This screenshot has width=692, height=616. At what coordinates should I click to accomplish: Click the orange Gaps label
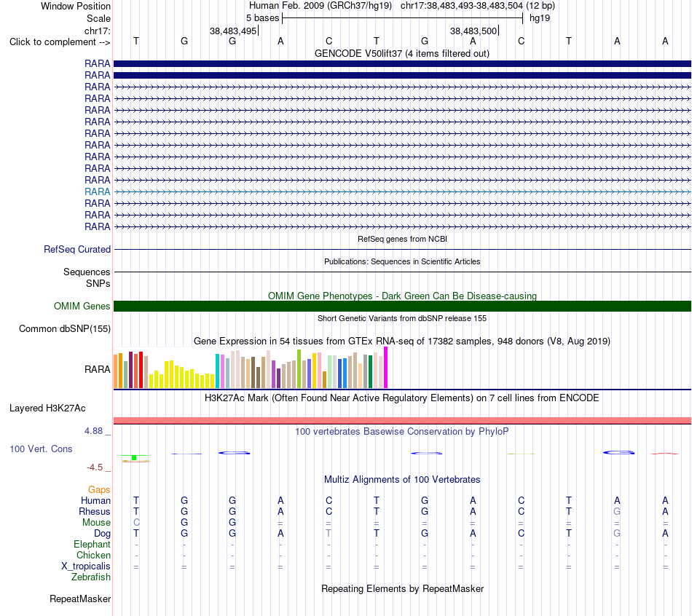99,489
